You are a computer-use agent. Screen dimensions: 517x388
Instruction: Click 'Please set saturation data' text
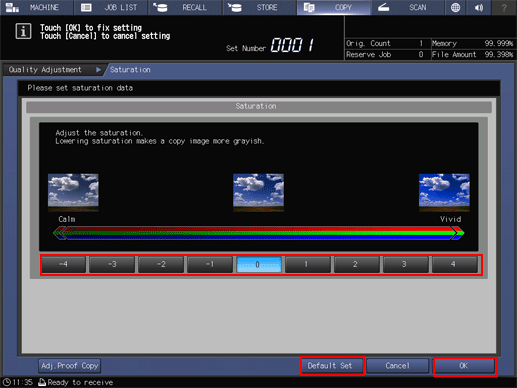pos(80,88)
